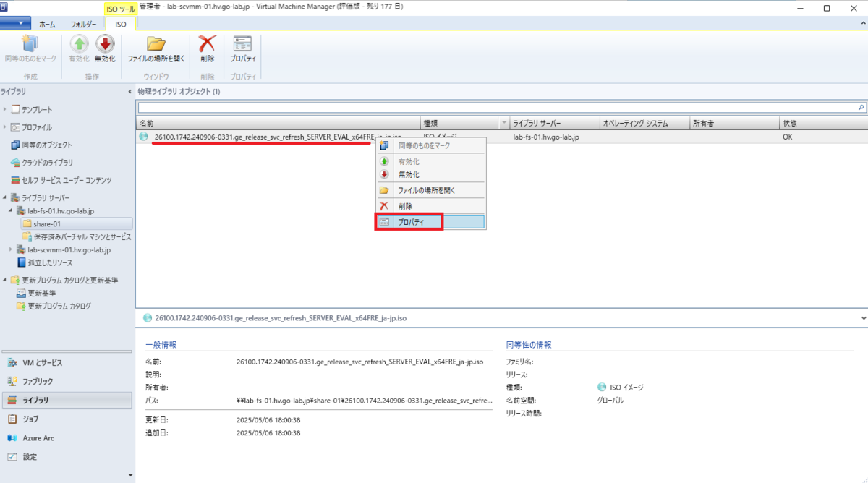The image size is (868, 483).
Task: Sort by the 状態 column header
Action: coord(823,124)
